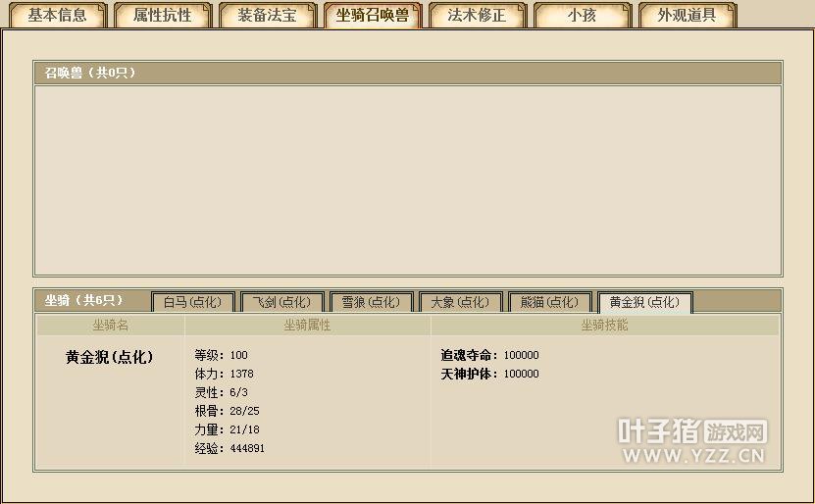Switch to the 雪狼(点化) mount tab
This screenshot has height=504, width=815.
(371, 302)
